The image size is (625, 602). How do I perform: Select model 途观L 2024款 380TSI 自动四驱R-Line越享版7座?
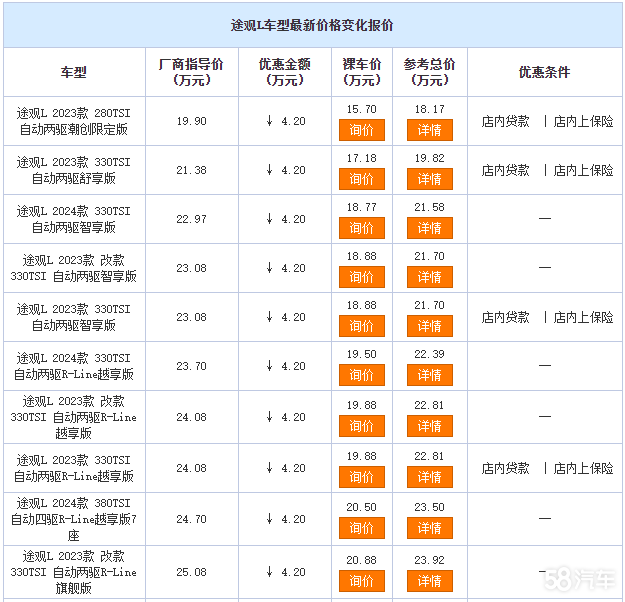point(74,519)
